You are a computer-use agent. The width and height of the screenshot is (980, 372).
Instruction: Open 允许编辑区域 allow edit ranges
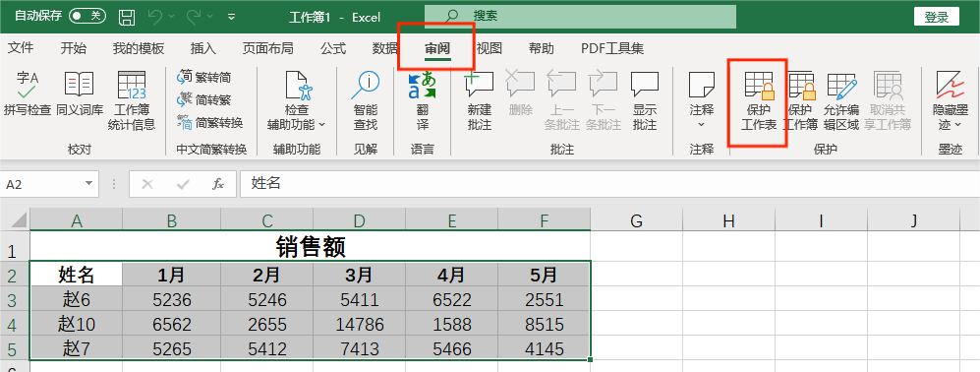[x=840, y=100]
